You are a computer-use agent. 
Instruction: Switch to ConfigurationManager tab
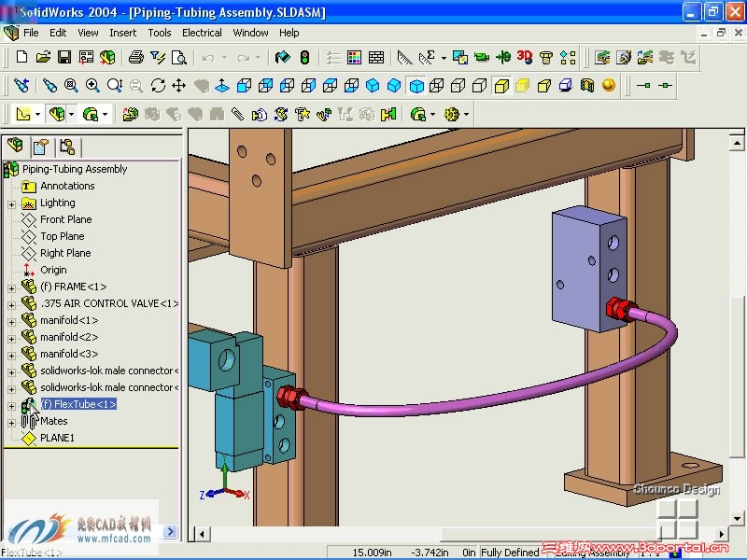67,147
